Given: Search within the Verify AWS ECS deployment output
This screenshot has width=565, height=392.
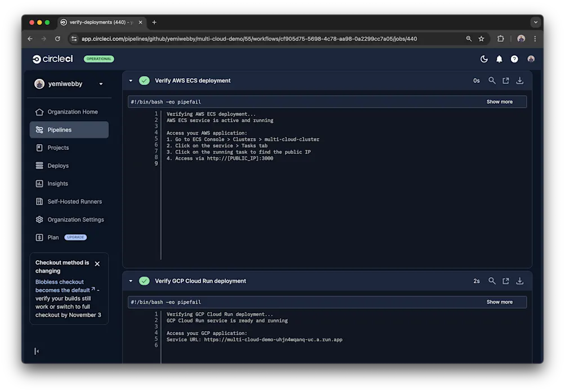Looking at the screenshot, I should point(492,81).
